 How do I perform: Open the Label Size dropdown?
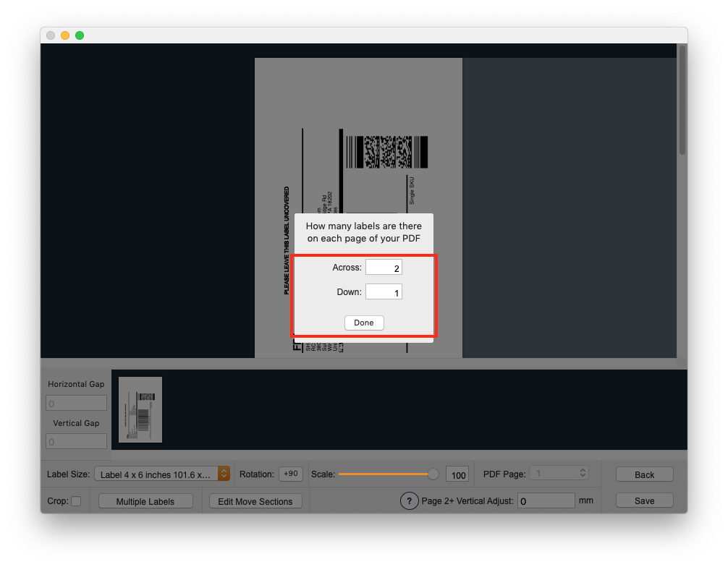(x=162, y=474)
